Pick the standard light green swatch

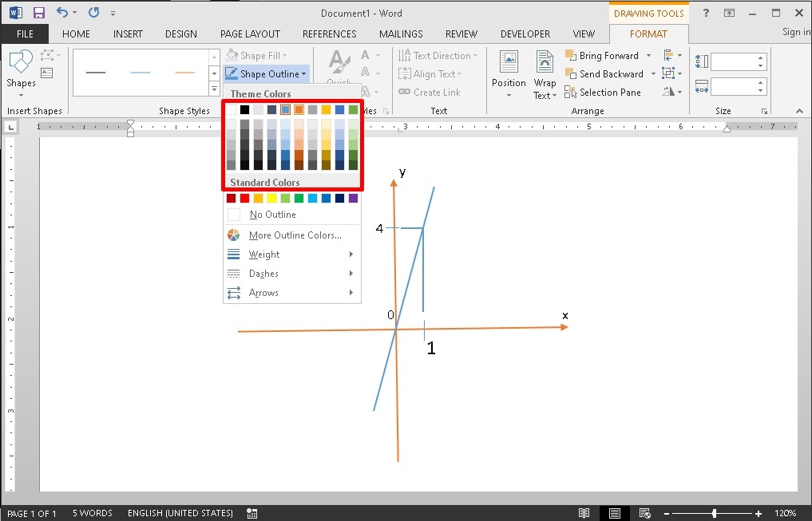point(285,198)
